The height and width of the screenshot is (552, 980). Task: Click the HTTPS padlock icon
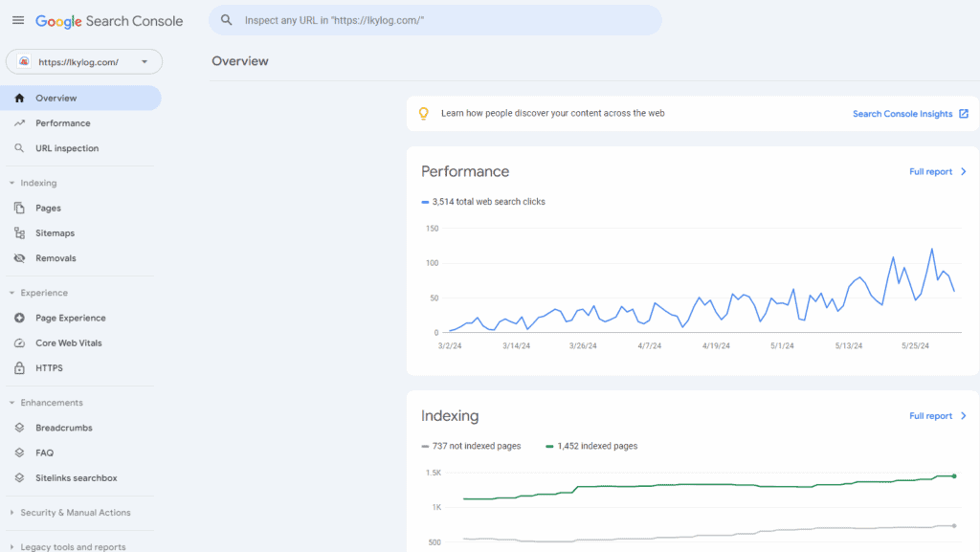19,367
